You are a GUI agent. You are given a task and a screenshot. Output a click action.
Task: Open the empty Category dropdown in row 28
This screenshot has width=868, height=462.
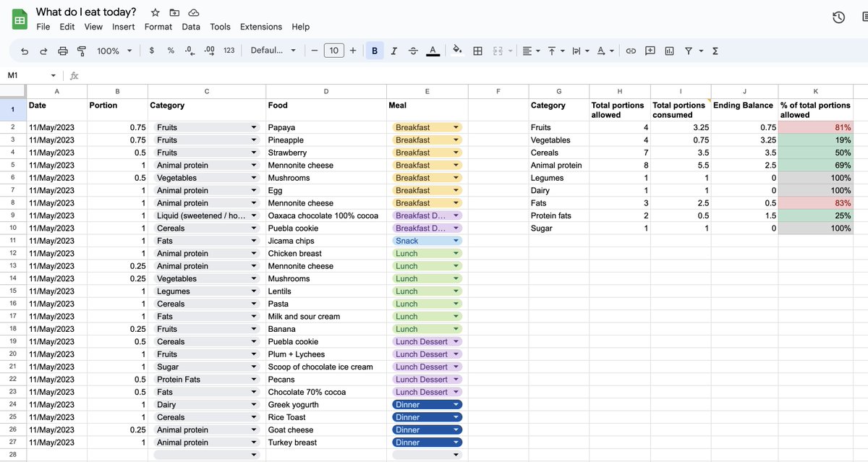pyautogui.click(x=253, y=455)
